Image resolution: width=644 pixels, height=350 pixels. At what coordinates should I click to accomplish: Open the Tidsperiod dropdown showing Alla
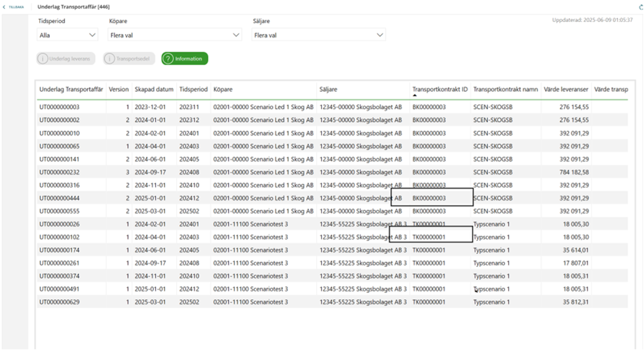(x=67, y=35)
